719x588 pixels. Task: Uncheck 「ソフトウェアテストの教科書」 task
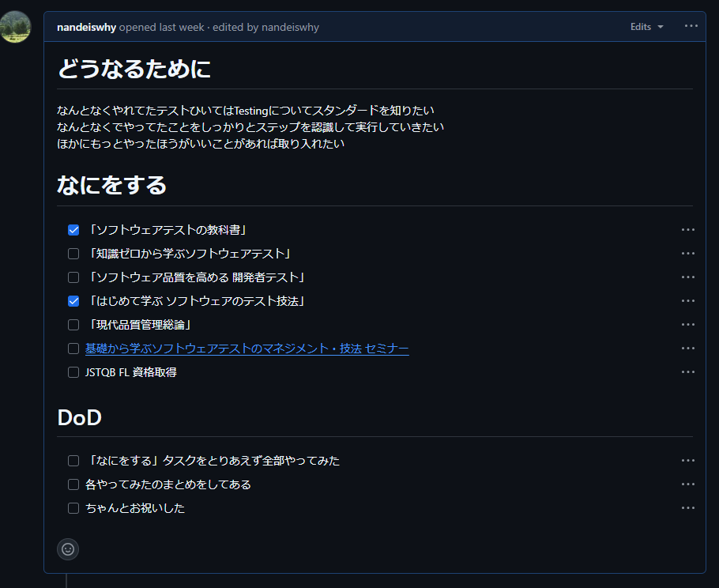coord(73,229)
